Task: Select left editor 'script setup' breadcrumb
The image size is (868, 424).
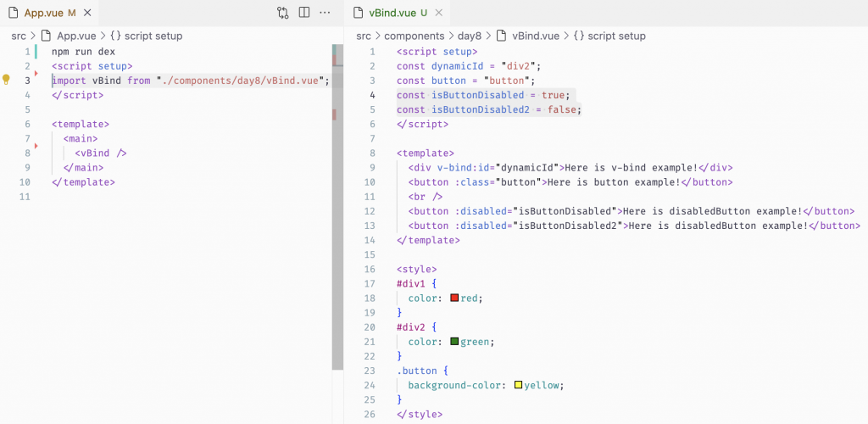Action: pos(153,36)
